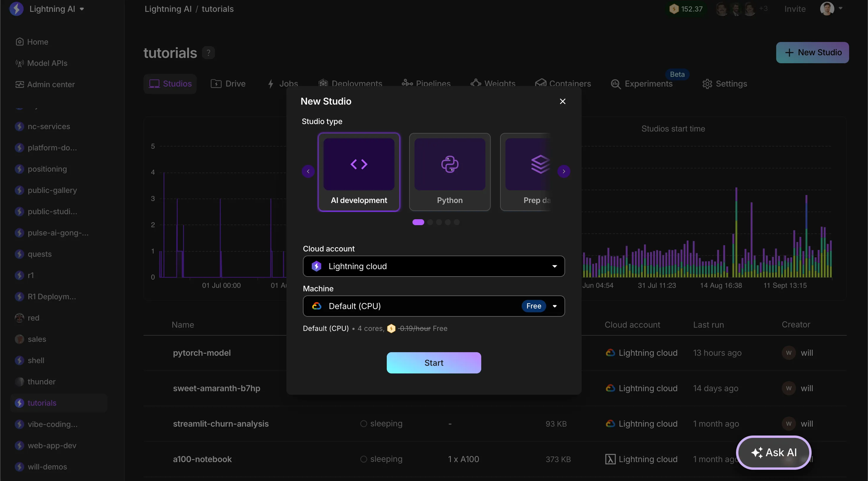
Task: Close the New Studio dialog
Action: point(562,101)
